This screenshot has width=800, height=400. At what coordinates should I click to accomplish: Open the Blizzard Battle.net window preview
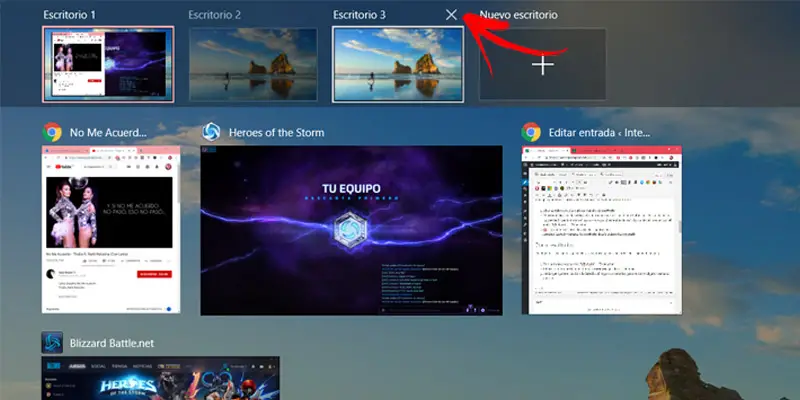[x=160, y=378]
